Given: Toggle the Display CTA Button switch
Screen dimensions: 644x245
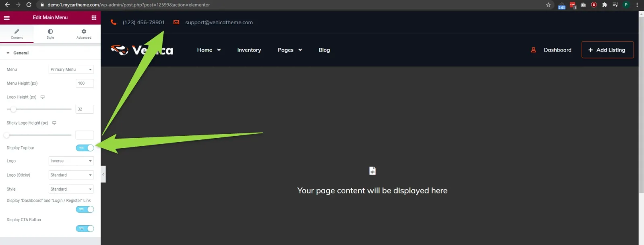Looking at the screenshot, I should [x=85, y=229].
